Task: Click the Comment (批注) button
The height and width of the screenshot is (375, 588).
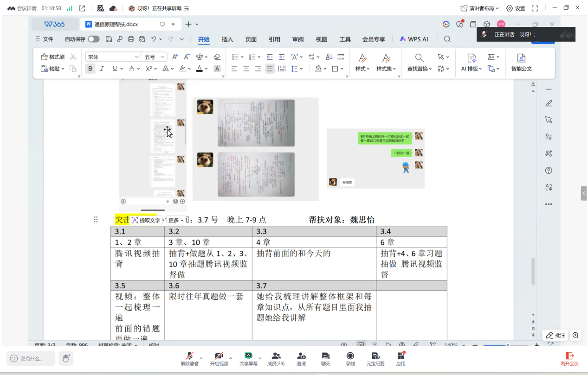Action: pos(556,335)
